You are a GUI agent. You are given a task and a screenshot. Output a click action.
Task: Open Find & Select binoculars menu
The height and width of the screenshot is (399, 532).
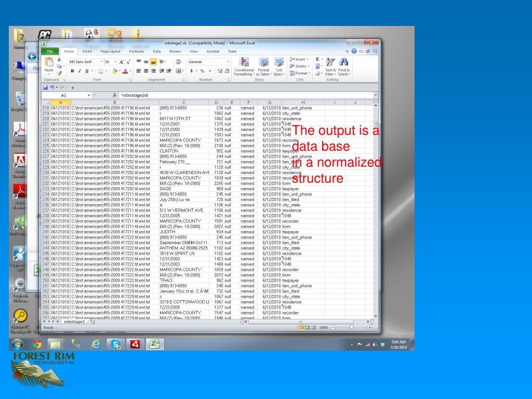coord(344,66)
